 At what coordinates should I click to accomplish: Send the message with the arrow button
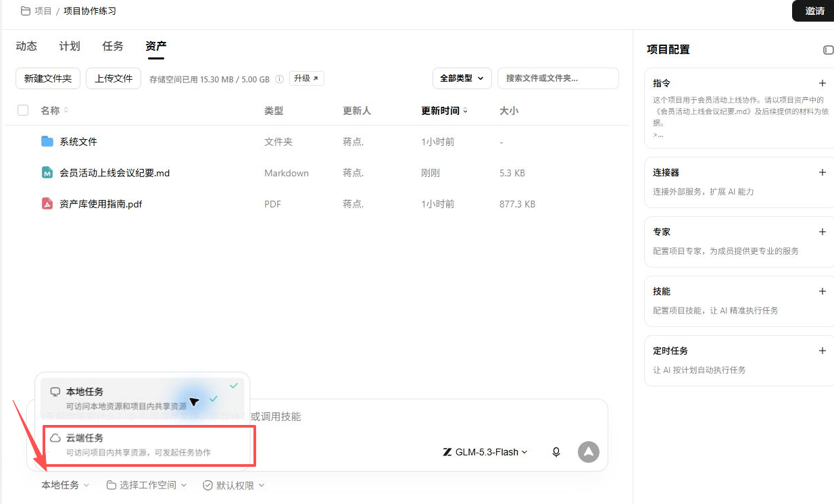pos(589,452)
